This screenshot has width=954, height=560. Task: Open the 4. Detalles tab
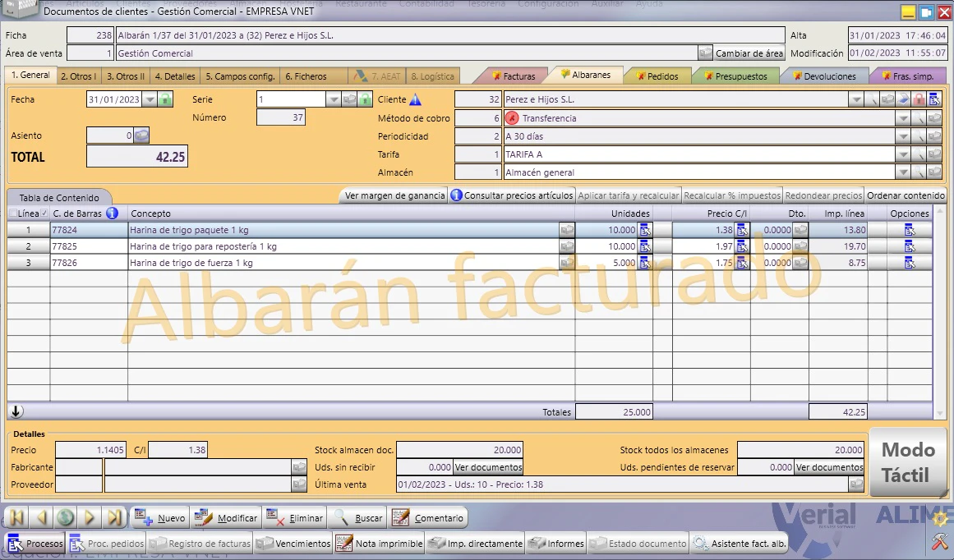coord(175,76)
